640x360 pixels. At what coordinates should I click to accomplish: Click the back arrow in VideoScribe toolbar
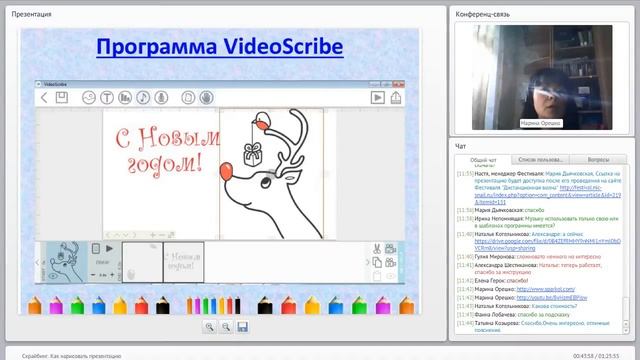pyautogui.click(x=44, y=98)
